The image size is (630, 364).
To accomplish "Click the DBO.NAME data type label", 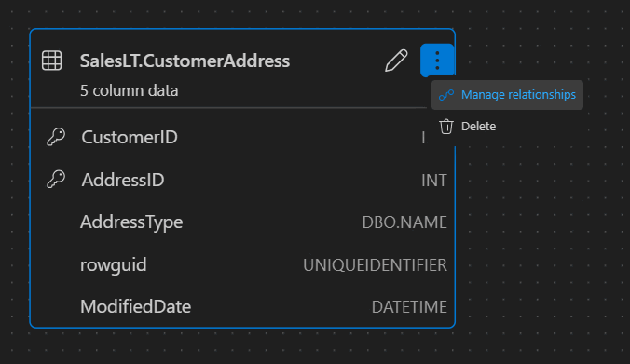I will click(404, 222).
